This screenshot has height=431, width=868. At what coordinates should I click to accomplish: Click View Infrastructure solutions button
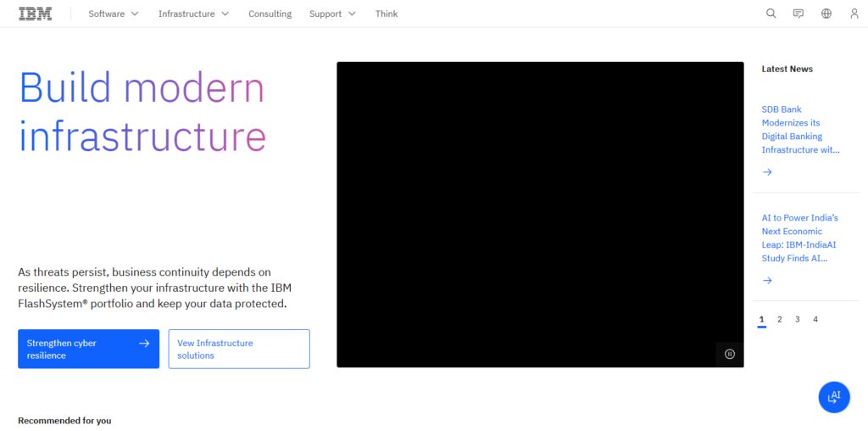point(239,349)
